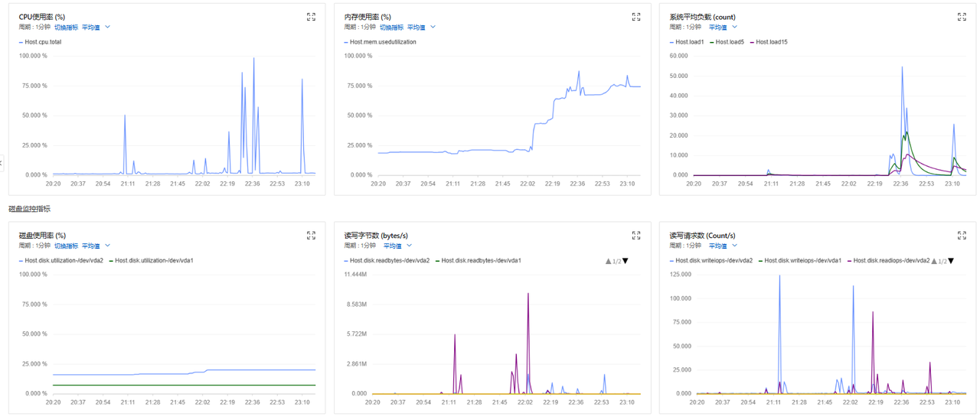Toggle Host.disk.readiops-/dev/vda2 legend entry

[888, 261]
